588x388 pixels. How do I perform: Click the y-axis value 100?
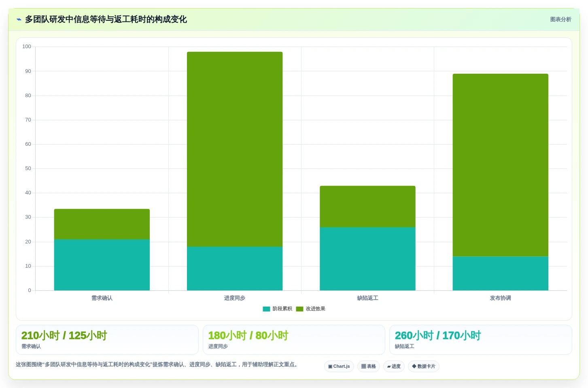[27, 47]
